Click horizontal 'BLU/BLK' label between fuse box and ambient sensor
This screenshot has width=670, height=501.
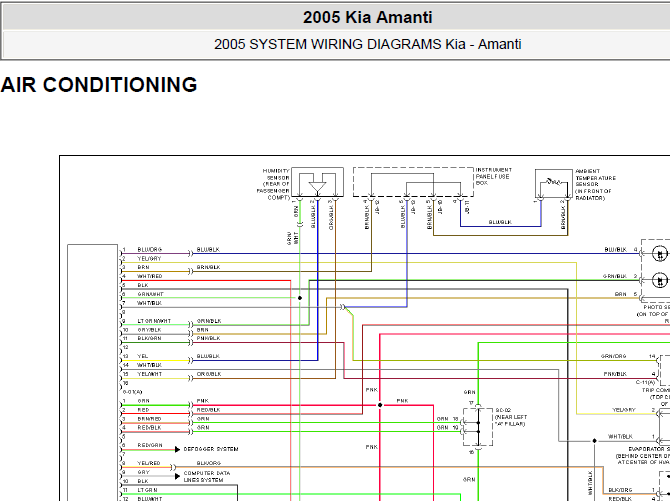click(500, 223)
